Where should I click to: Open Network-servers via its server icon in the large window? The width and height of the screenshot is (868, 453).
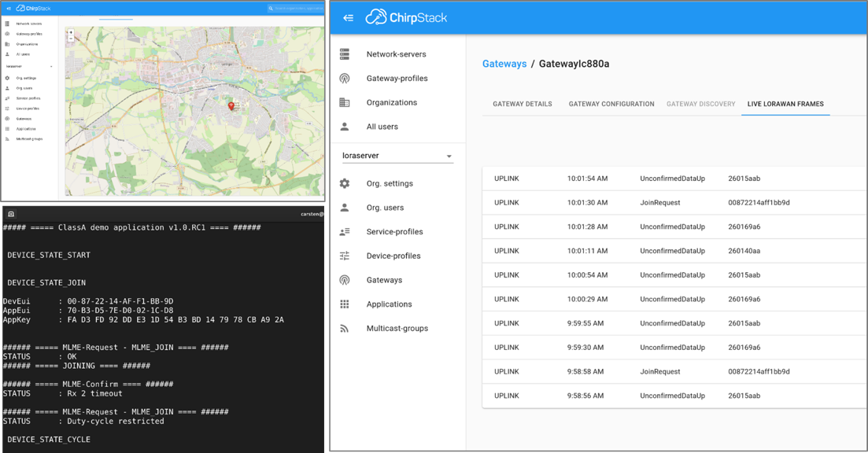point(345,54)
